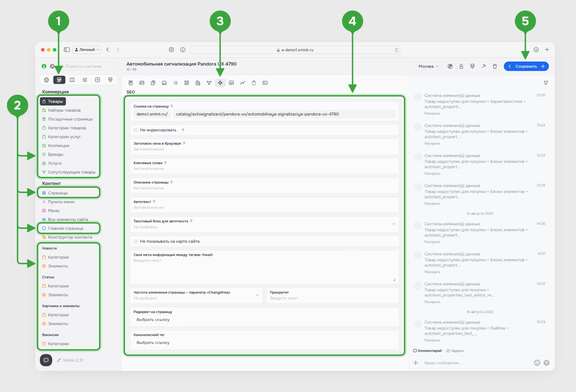Screen dimensions: 576x392
Task: Expand 'Текстовый блок для автотекста' dropdown
Action: [x=393, y=224]
